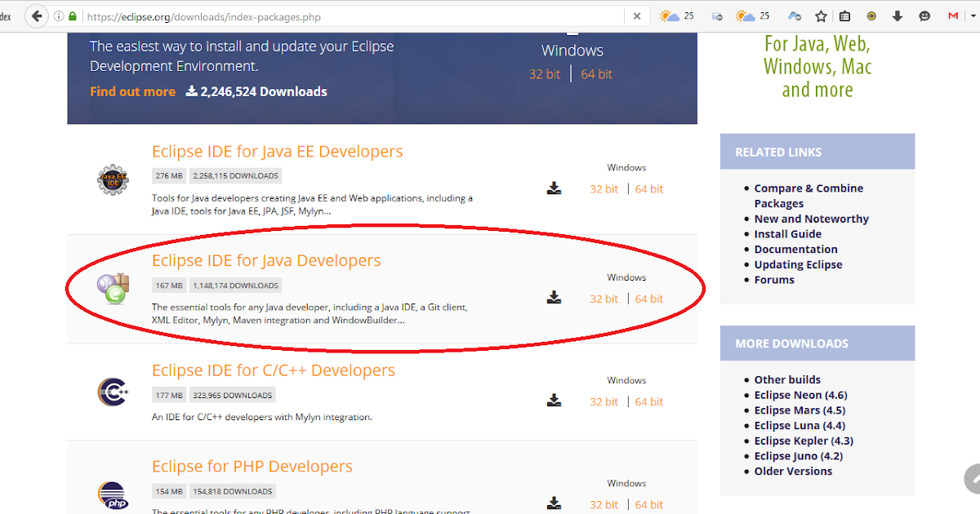
Task: Click 64 bit in the installer banner
Action: [x=596, y=74]
